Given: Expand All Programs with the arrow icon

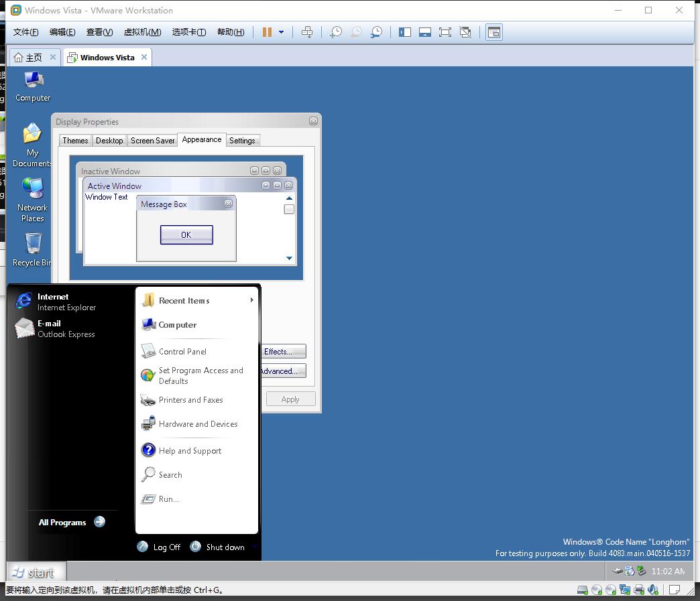Looking at the screenshot, I should (99, 522).
